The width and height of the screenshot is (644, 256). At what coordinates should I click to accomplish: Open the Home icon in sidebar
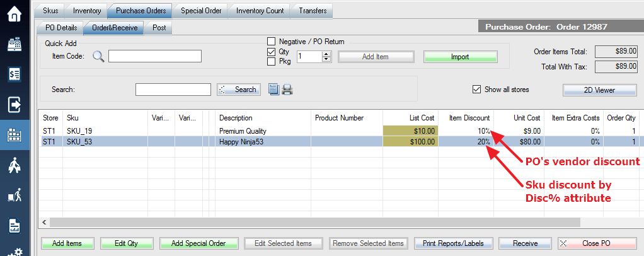14,15
